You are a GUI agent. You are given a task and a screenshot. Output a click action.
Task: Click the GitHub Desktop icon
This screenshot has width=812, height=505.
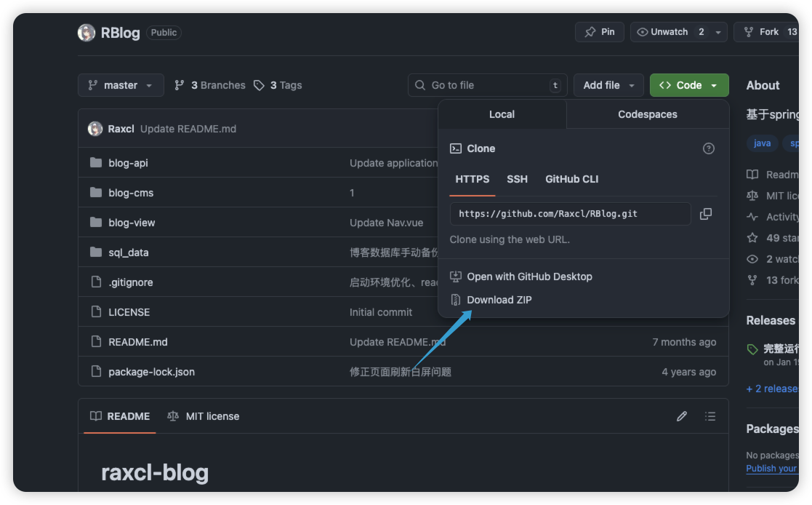(456, 277)
